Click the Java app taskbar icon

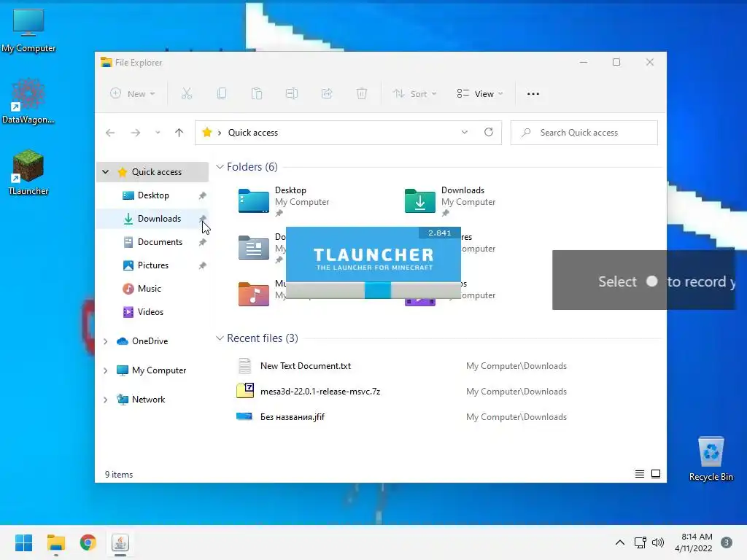click(120, 542)
